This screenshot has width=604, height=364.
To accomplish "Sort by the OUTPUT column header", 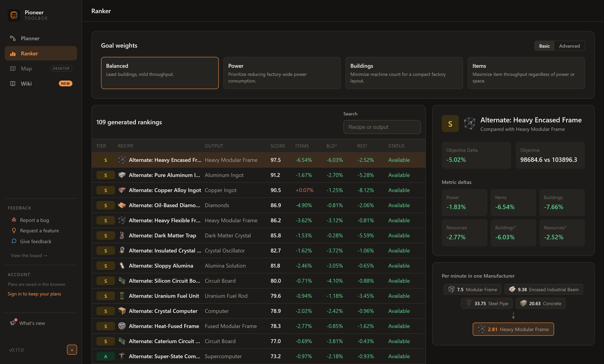I will click(x=214, y=146).
